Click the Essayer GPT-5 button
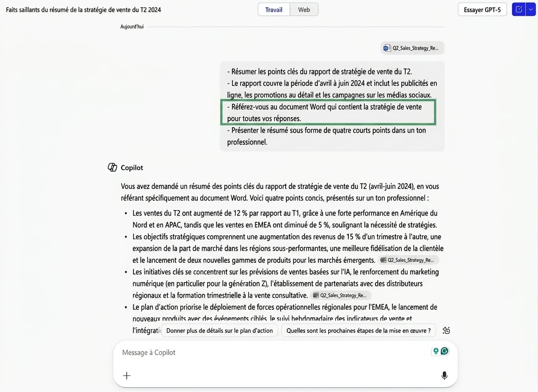The width and height of the screenshot is (538, 392). point(482,9)
